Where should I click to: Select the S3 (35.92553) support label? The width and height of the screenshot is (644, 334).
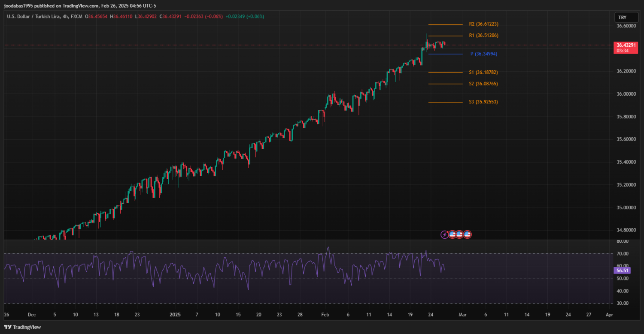click(483, 102)
